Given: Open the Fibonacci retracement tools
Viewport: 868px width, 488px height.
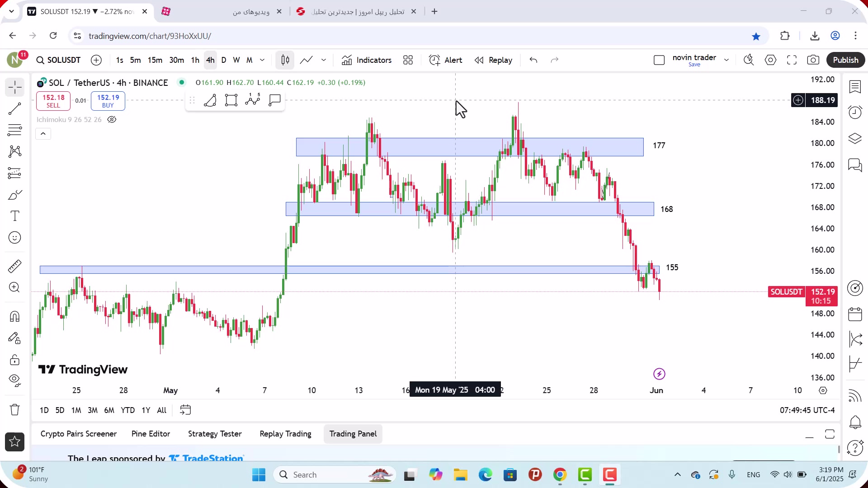Looking at the screenshot, I should [15, 130].
